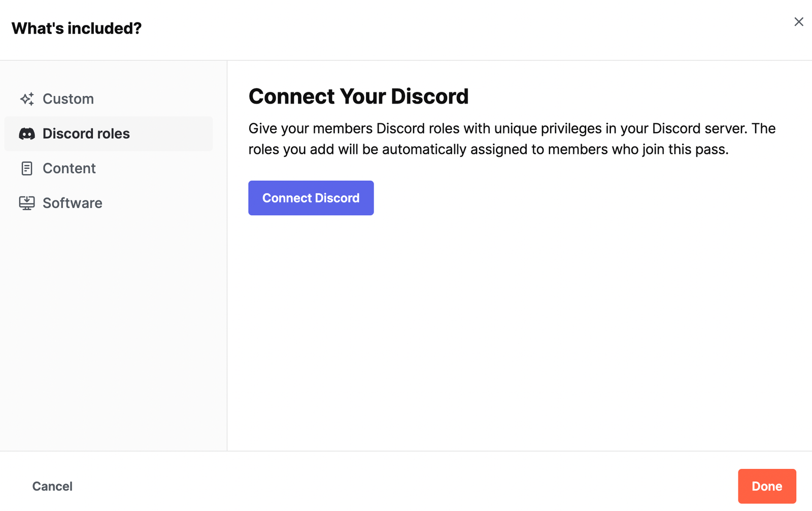Image resolution: width=812 pixels, height=511 pixels.
Task: Click the What's included dialog title
Action: coord(77,28)
